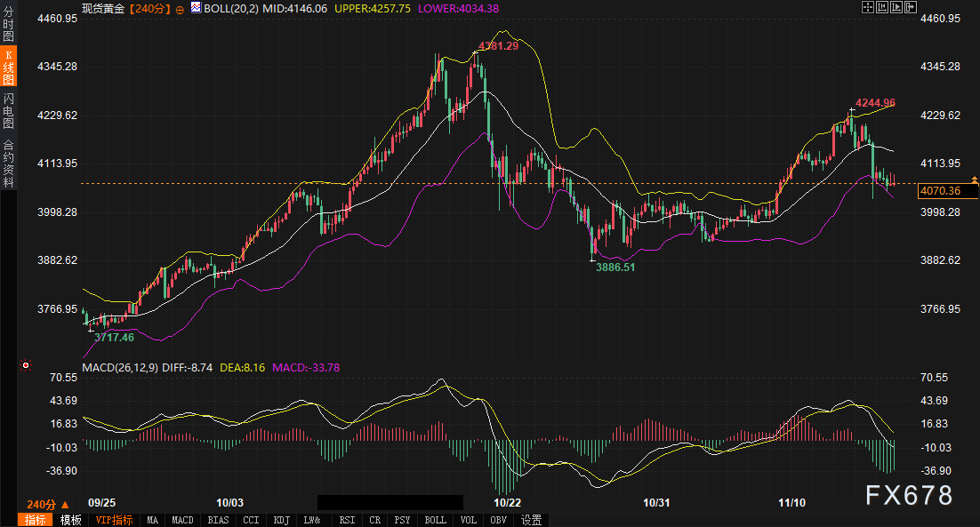Click the expand-chart-right arrow icon

(x=911, y=7)
